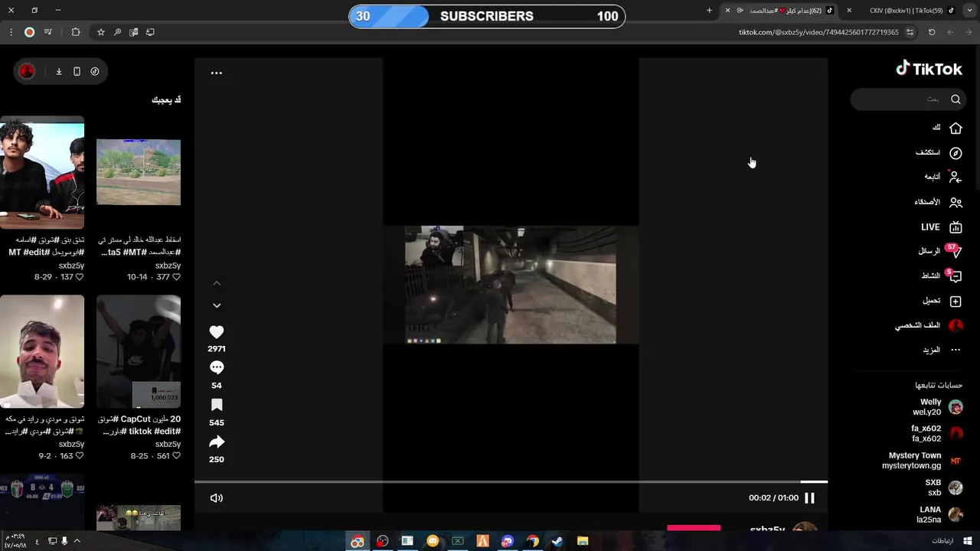
Task: Click the red avatar in top pill
Action: pos(27,71)
